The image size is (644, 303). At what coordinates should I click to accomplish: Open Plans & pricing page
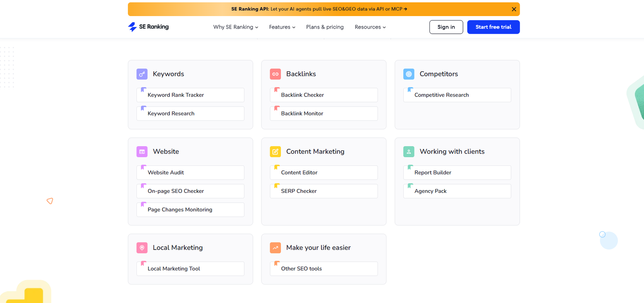point(325,27)
